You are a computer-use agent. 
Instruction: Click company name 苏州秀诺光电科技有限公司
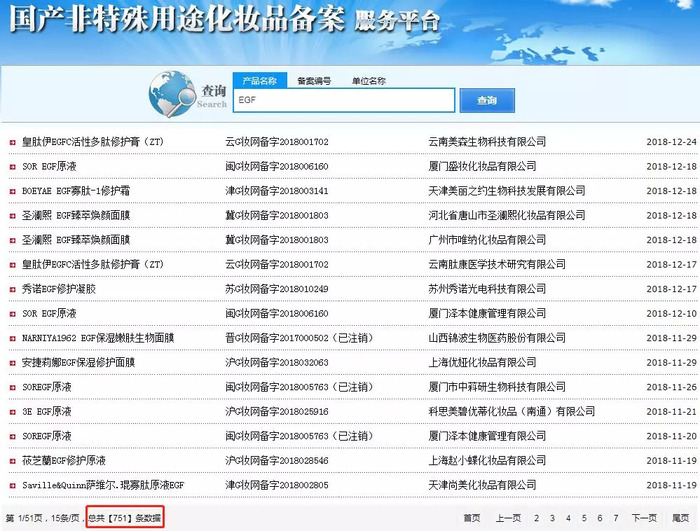[x=487, y=289]
